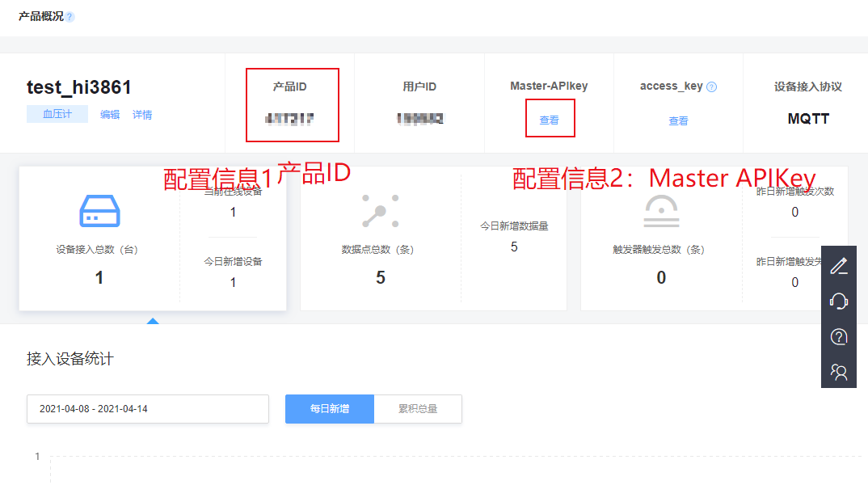Toggle the 累积总量 view
Image resolution: width=868 pixels, height=485 pixels.
(x=418, y=409)
